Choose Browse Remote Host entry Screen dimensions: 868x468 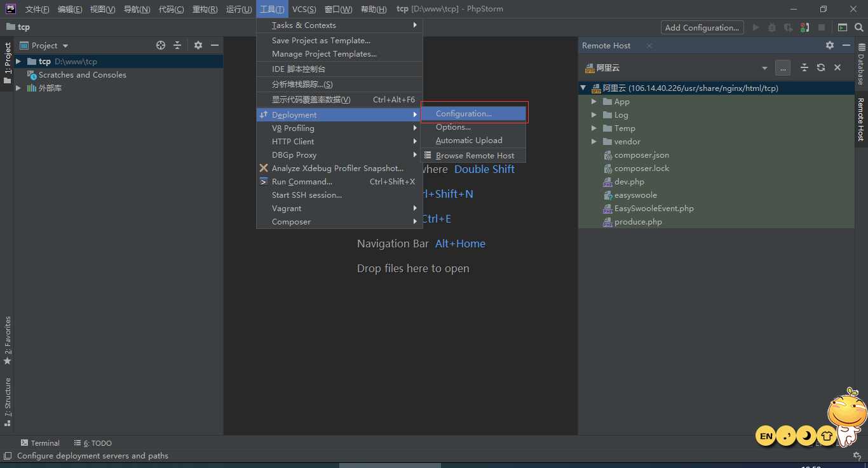click(x=473, y=155)
